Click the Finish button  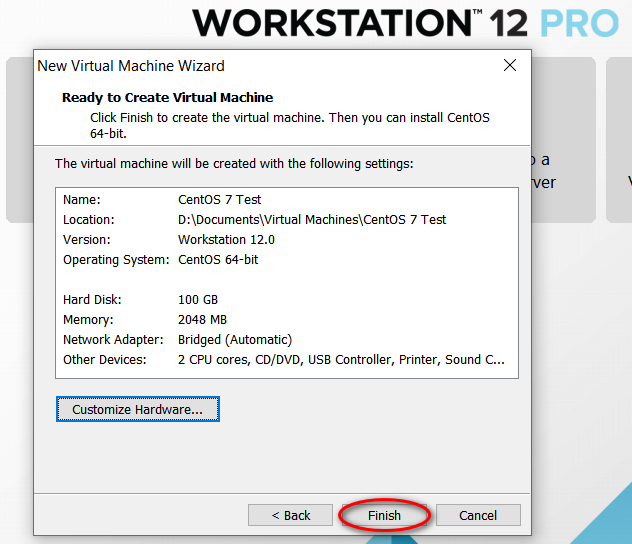tap(384, 515)
